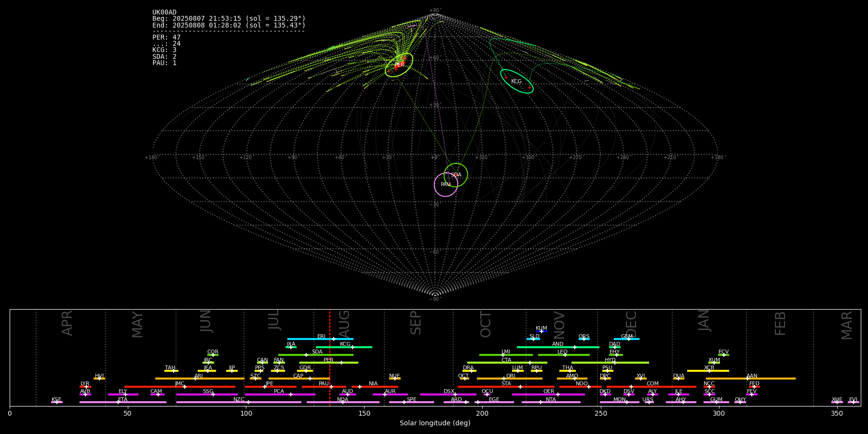Viewport: 868px width, 434px height.
Task: Click the XCB shower bar in timeline
Action: tap(708, 371)
